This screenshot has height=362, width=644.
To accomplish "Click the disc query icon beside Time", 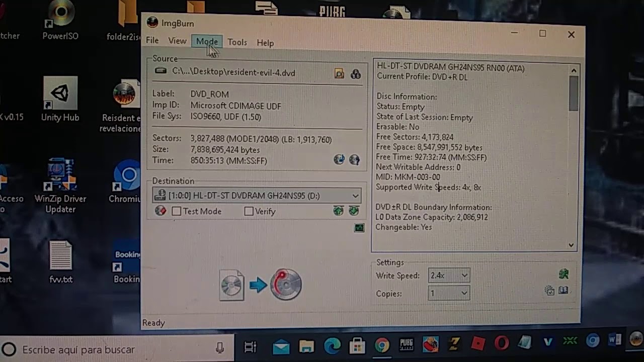I will tap(354, 160).
